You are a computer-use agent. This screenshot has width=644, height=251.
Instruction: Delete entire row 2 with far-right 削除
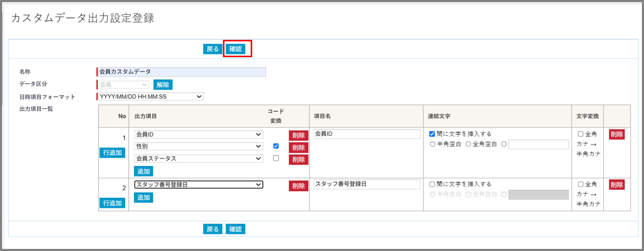617,185
